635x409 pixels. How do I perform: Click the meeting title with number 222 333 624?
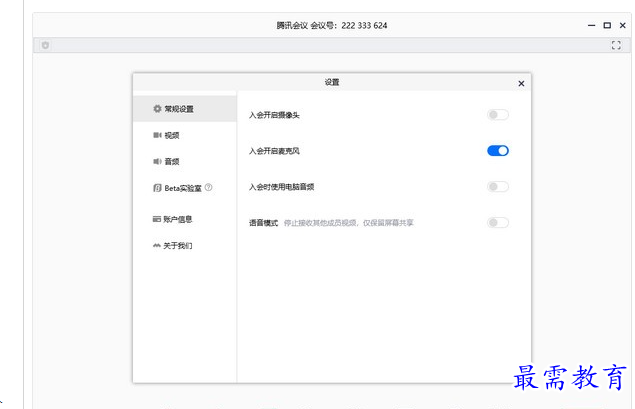[x=332, y=26]
